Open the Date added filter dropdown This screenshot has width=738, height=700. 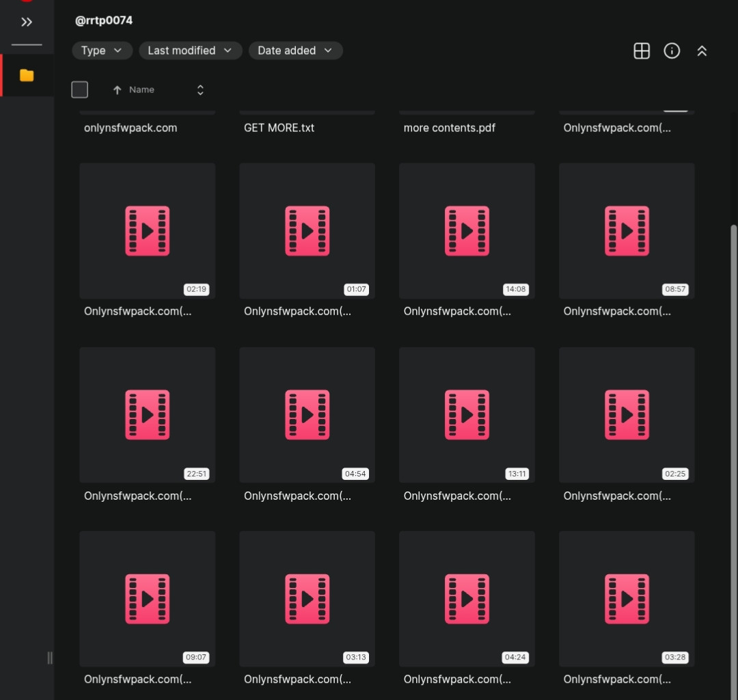[x=295, y=51]
